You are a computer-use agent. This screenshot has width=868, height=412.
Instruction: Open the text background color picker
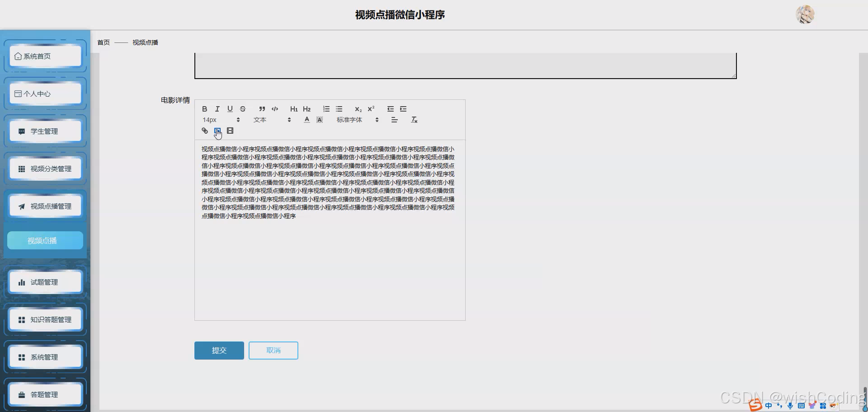click(x=319, y=120)
